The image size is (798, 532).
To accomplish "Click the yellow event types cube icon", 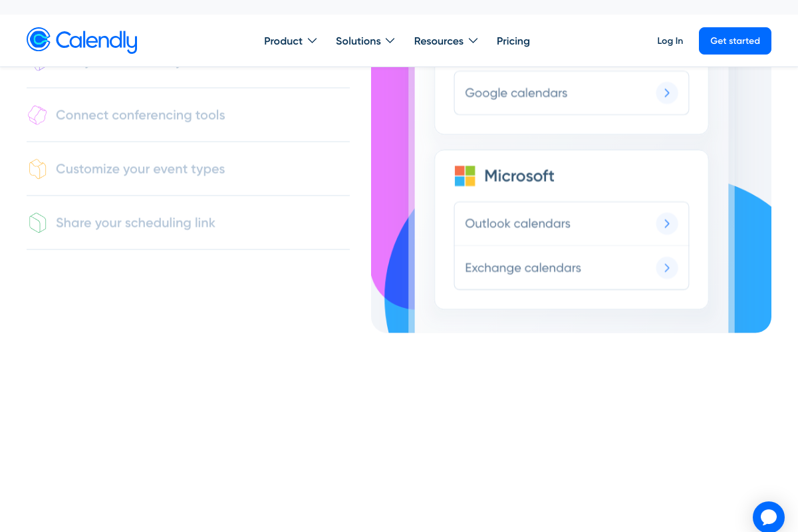I will pos(37,169).
